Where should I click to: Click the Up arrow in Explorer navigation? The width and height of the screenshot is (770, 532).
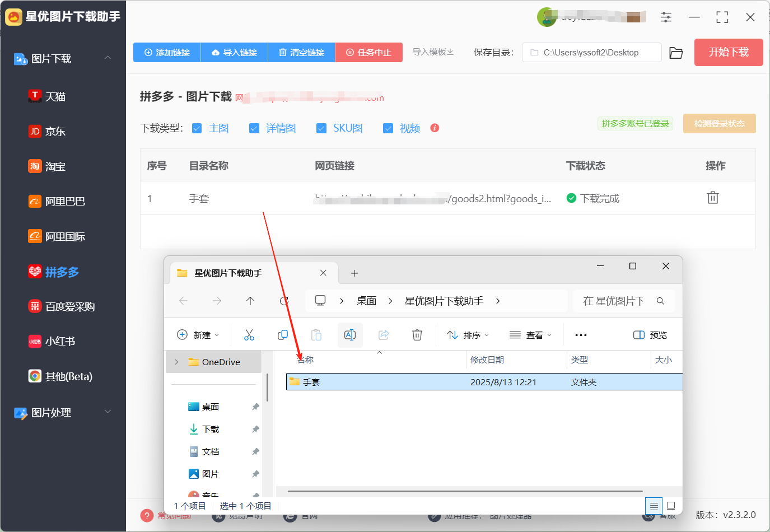[x=250, y=301]
